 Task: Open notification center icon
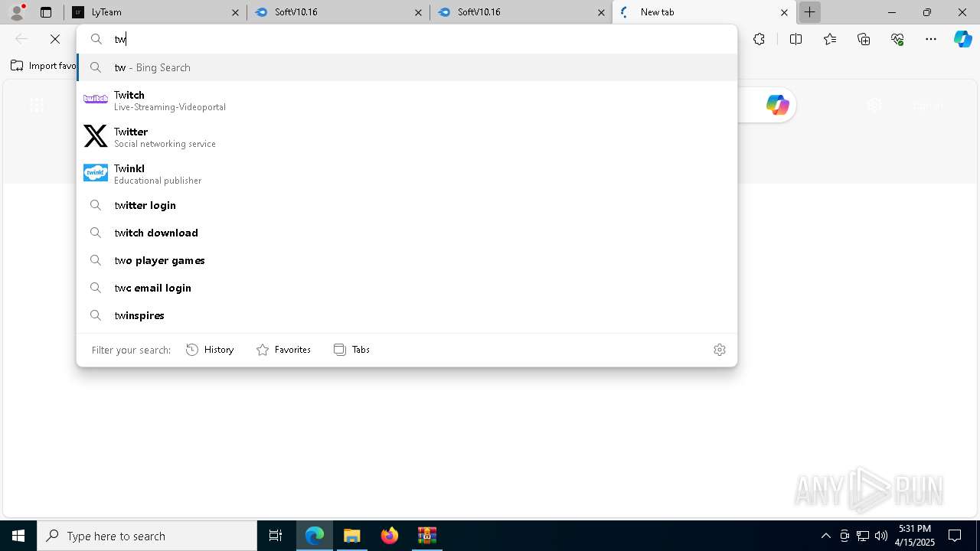(955, 536)
